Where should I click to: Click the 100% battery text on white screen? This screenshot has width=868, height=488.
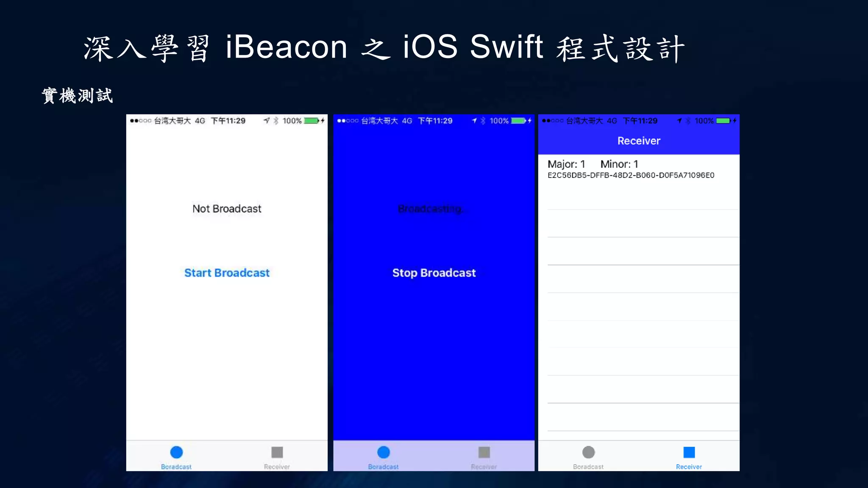click(x=292, y=121)
